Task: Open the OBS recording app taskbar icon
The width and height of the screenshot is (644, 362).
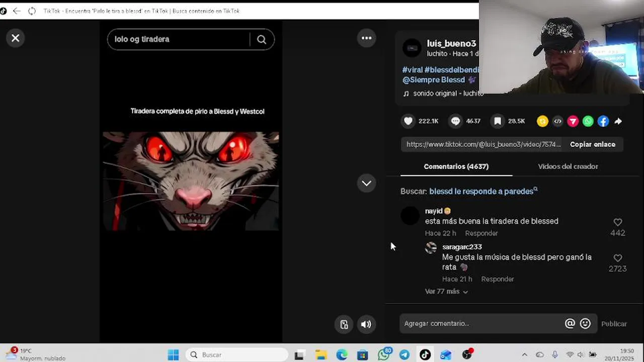Action: click(467, 355)
